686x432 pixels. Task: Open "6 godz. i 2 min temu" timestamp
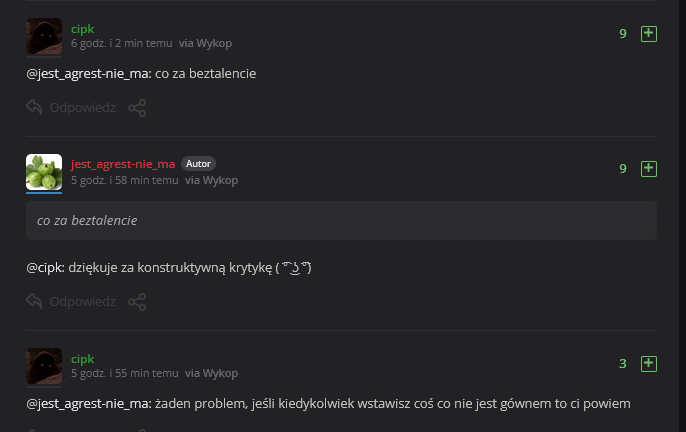[121, 44]
